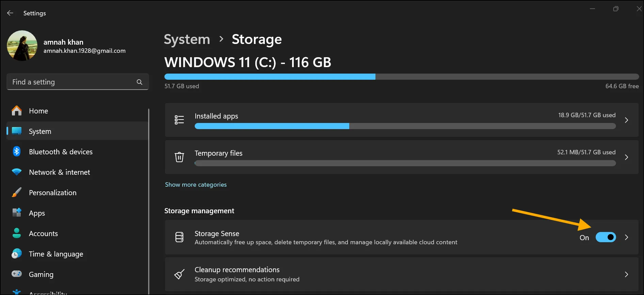Click the Apps icon in the sidebar
This screenshot has width=644, height=295.
tap(16, 213)
